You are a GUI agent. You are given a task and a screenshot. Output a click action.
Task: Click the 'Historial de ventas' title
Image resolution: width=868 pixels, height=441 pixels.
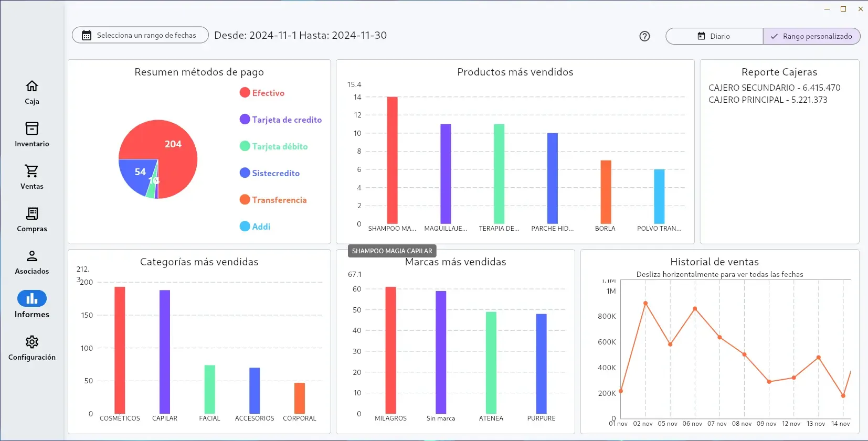(714, 262)
